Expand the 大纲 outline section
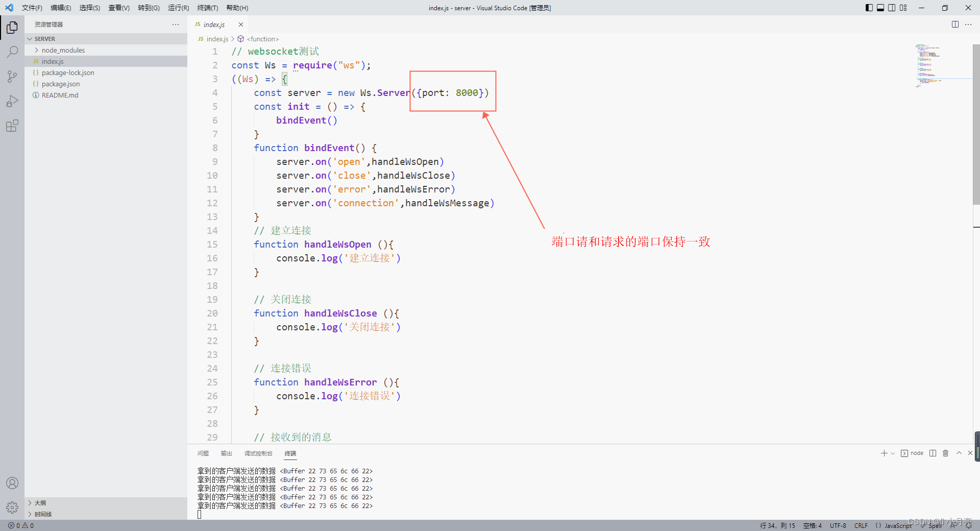Screen dimensions: 980x531 pyautogui.click(x=106, y=503)
